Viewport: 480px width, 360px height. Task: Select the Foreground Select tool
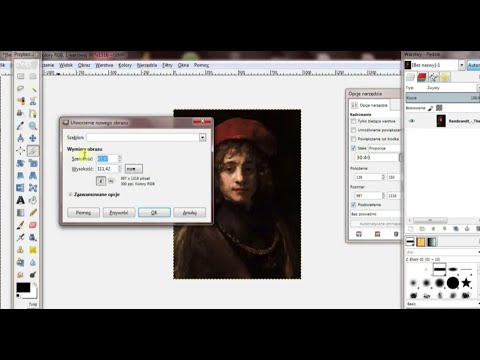point(20,113)
